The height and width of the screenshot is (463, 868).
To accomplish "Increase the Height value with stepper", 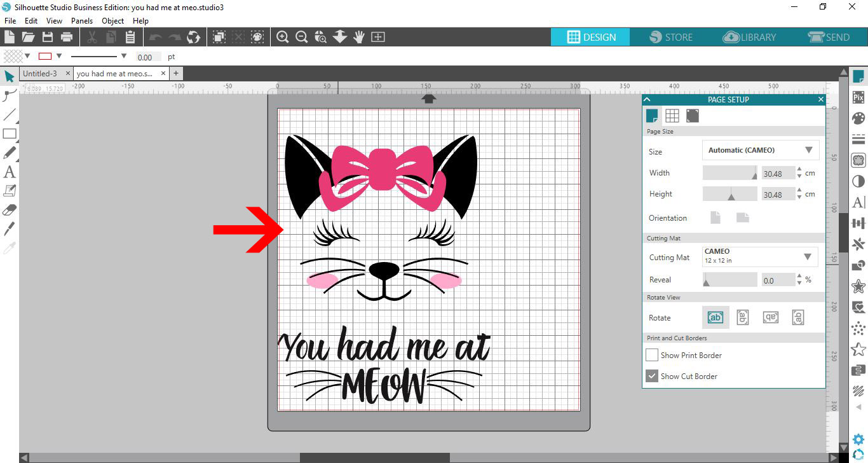I will click(x=799, y=190).
